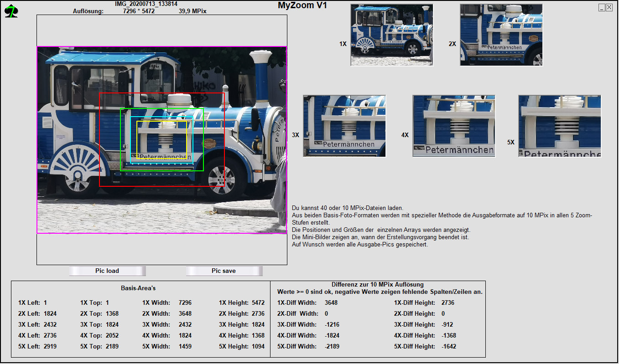The image size is (619, 364).
Task: Click the Pic load button
Action: (107, 271)
